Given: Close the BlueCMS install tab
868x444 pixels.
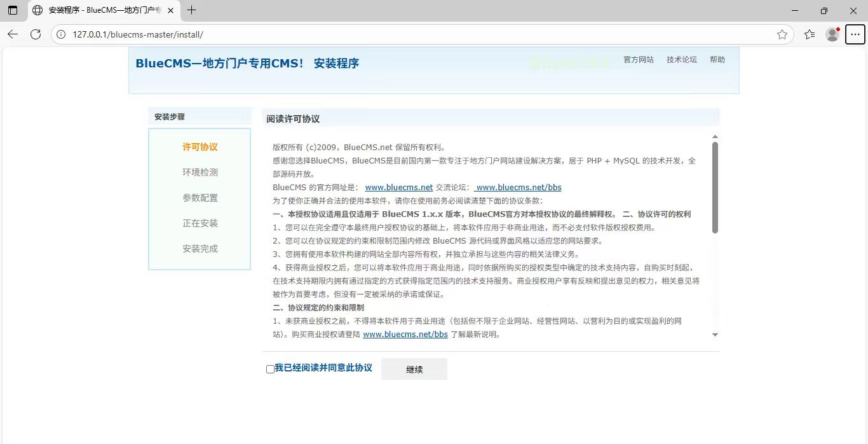Looking at the screenshot, I should [x=170, y=10].
